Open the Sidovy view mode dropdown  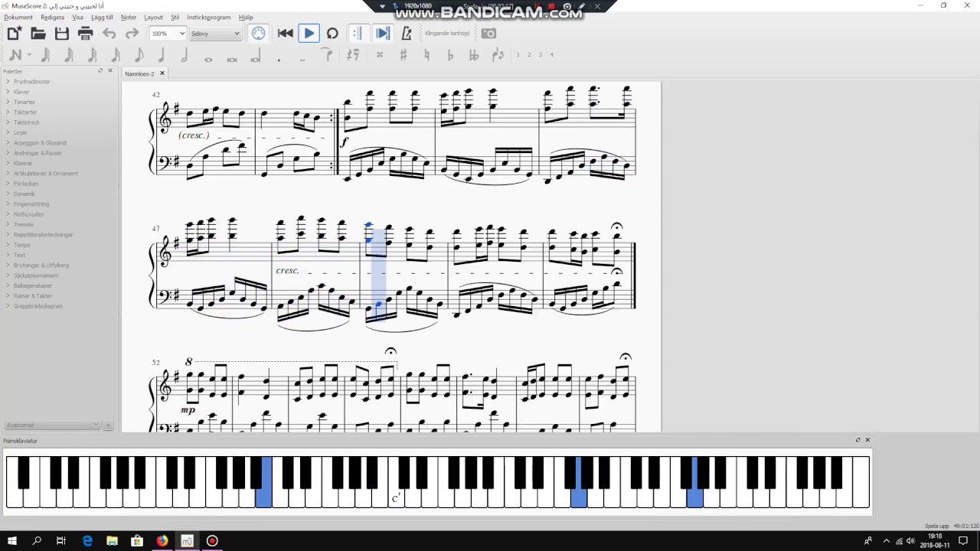coord(215,34)
